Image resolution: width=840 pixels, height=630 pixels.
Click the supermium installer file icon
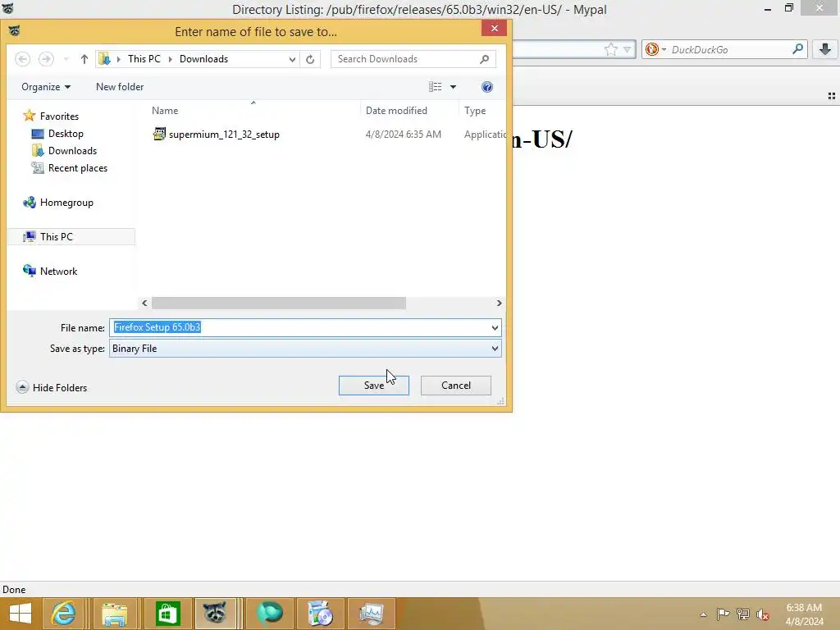tap(159, 134)
